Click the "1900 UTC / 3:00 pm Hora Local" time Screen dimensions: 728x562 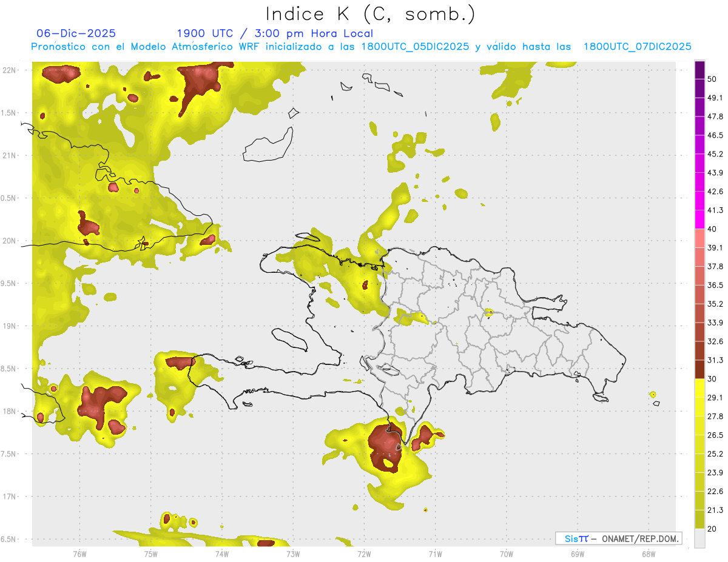[275, 33]
